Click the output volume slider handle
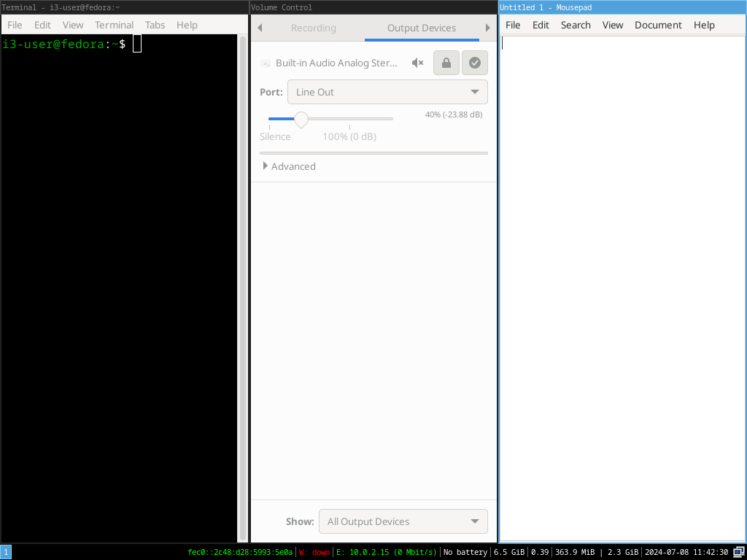 point(301,119)
